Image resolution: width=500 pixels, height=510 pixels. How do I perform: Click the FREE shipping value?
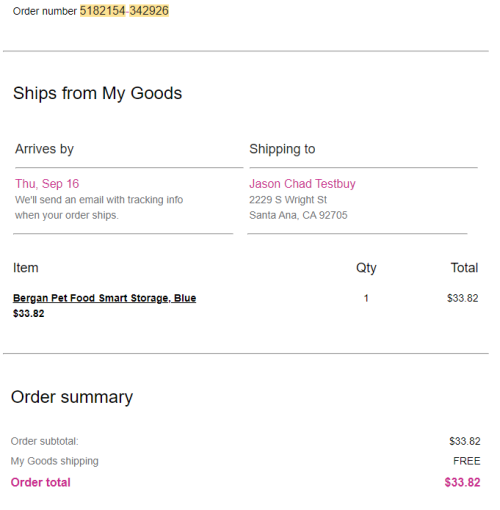click(467, 461)
